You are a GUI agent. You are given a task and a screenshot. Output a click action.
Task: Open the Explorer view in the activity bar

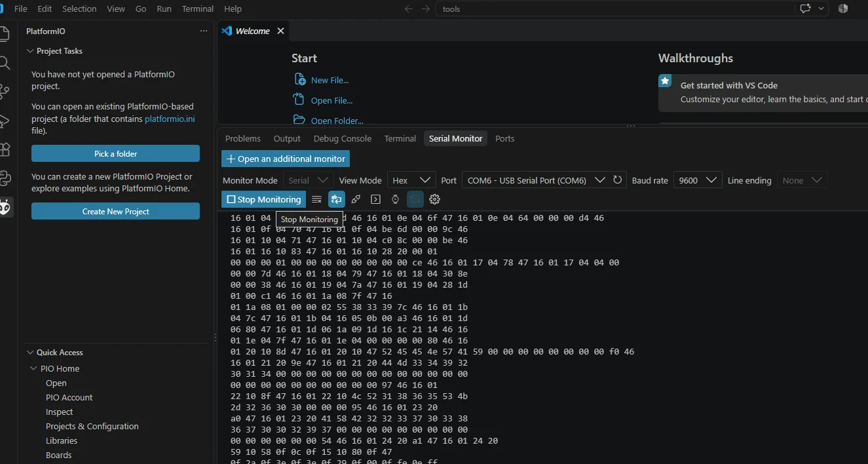point(3,34)
